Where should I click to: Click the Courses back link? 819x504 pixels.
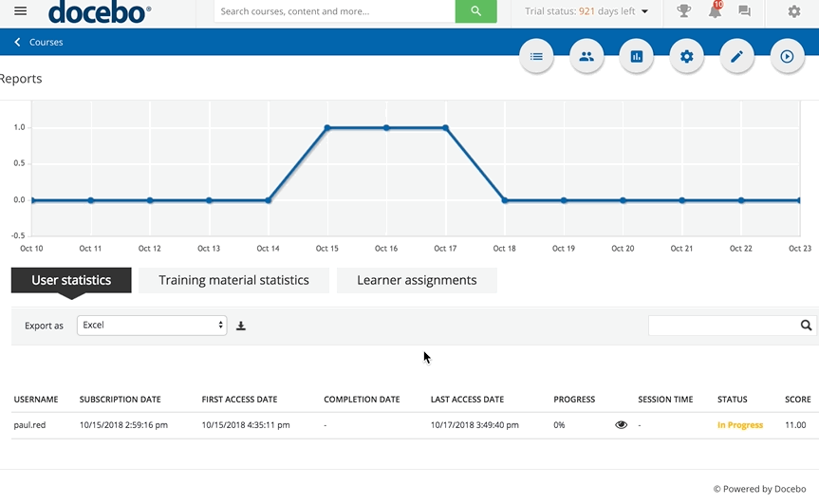tap(46, 43)
